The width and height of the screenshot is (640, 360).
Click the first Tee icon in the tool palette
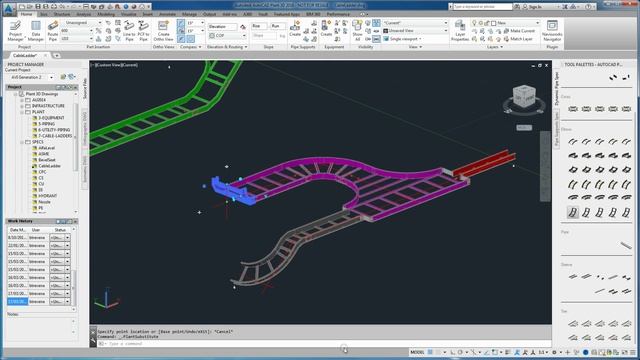pyautogui.click(x=573, y=324)
